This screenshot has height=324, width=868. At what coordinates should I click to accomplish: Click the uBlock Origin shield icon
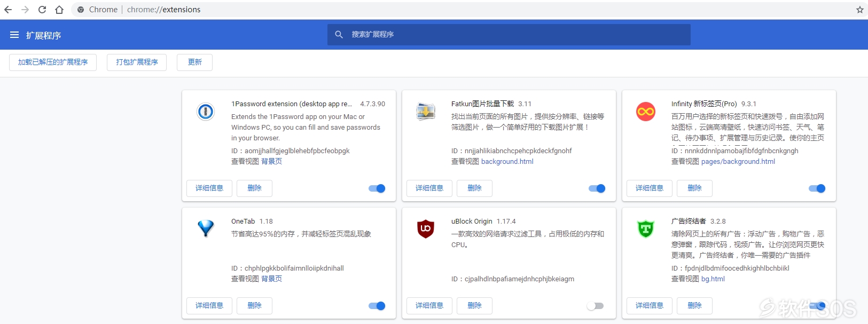[x=426, y=228]
